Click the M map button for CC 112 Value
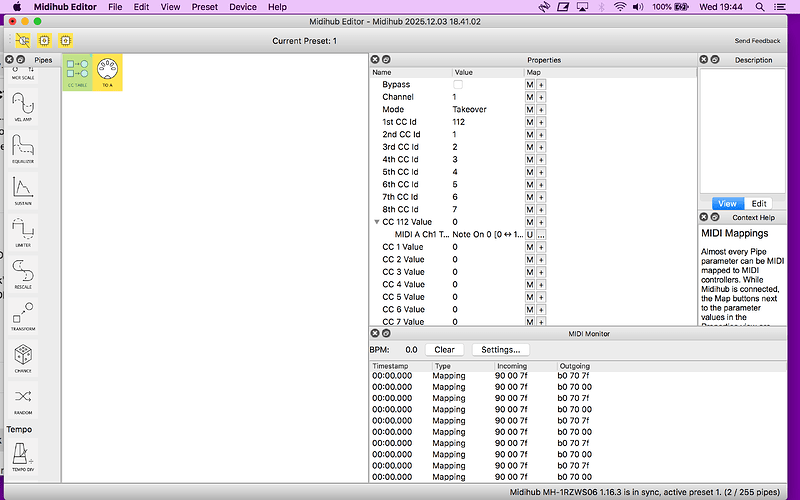Screen dimensions: 800x500 [x=530, y=222]
